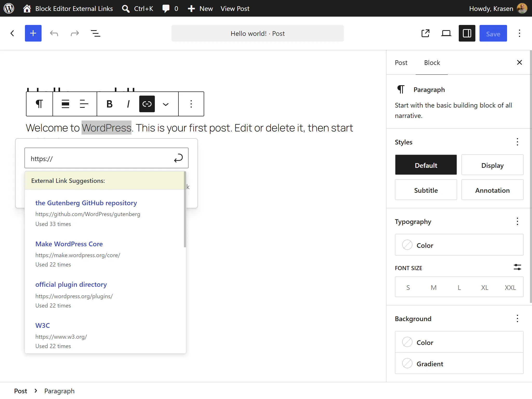Redo the last change
532x399 pixels.
tap(75, 33)
